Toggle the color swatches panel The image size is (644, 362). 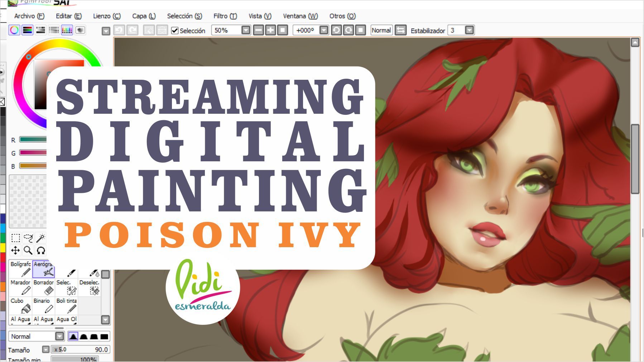67,30
